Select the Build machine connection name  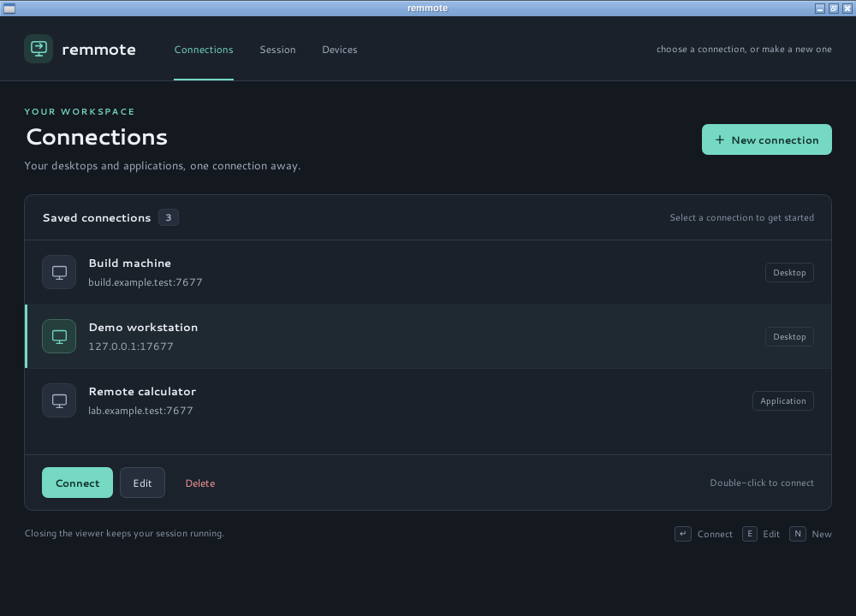pyautogui.click(x=130, y=263)
